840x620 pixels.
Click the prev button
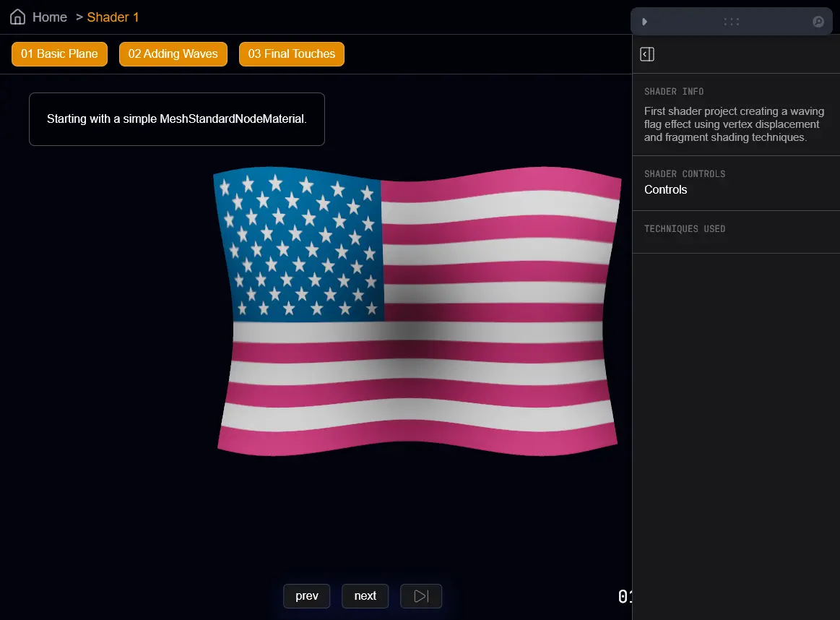click(307, 596)
